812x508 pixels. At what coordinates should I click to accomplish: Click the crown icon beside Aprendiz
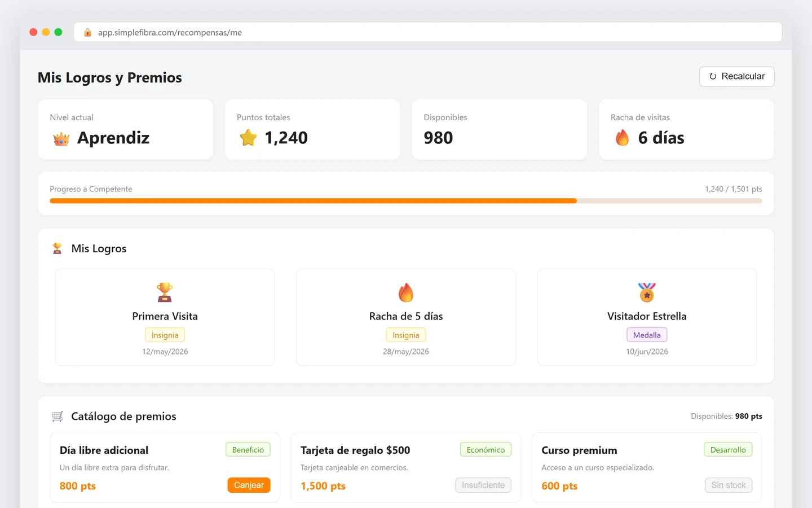(x=61, y=138)
